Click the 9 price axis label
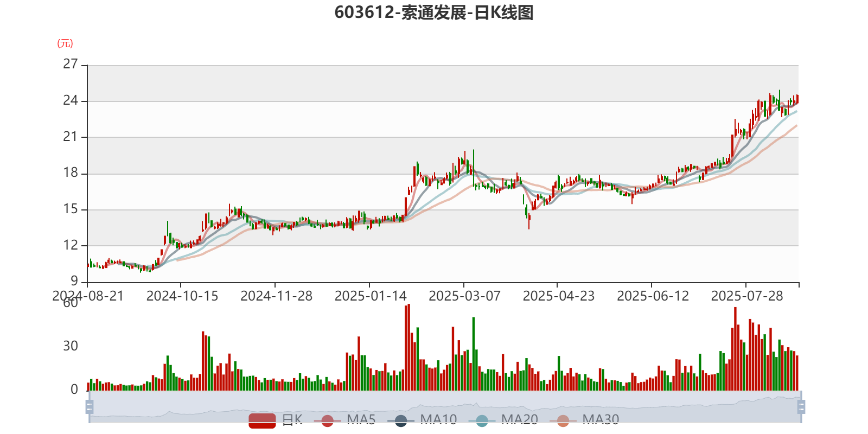This screenshot has width=868, height=434. coord(74,281)
